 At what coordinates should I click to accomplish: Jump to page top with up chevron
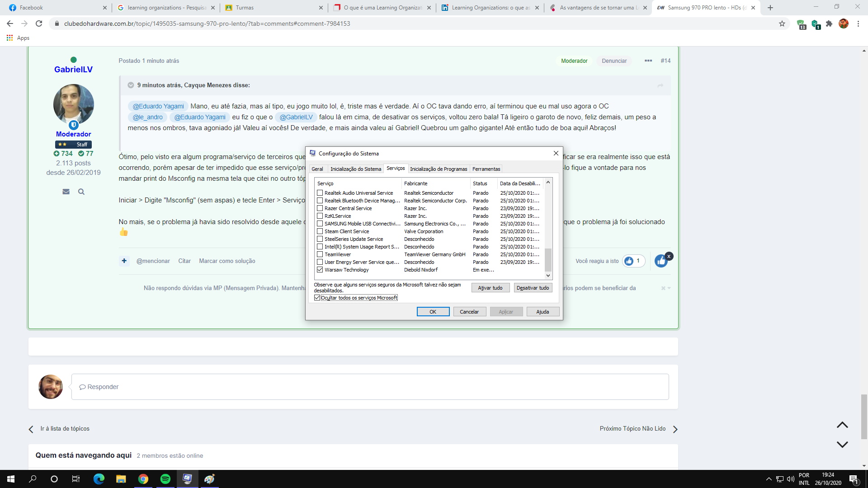coord(842,425)
